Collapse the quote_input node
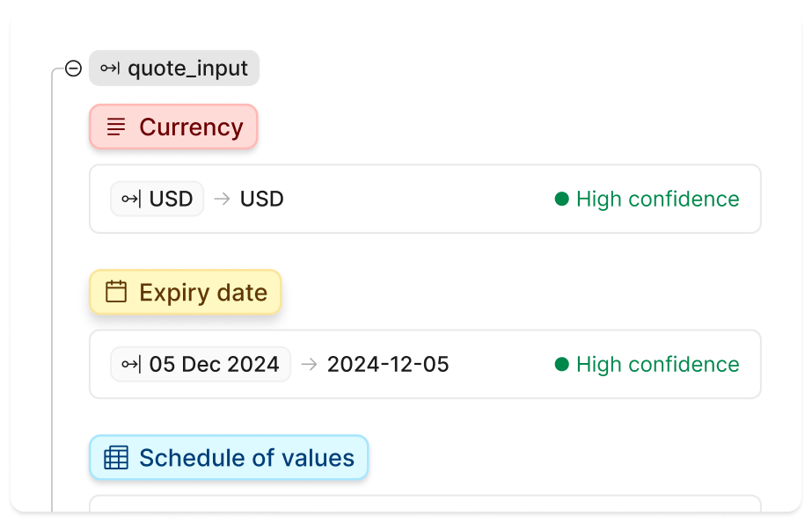This screenshot has width=812, height=523. point(74,69)
